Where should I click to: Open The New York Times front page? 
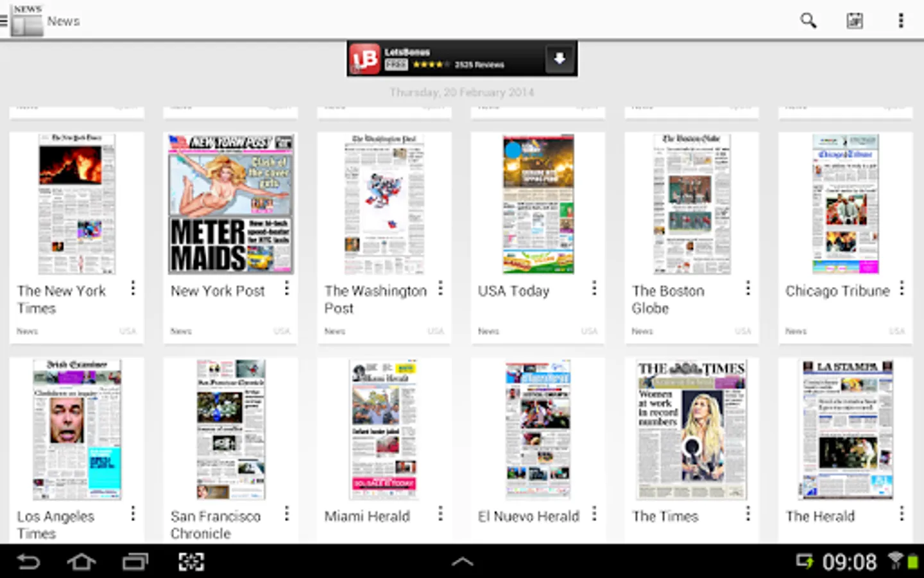pos(77,204)
